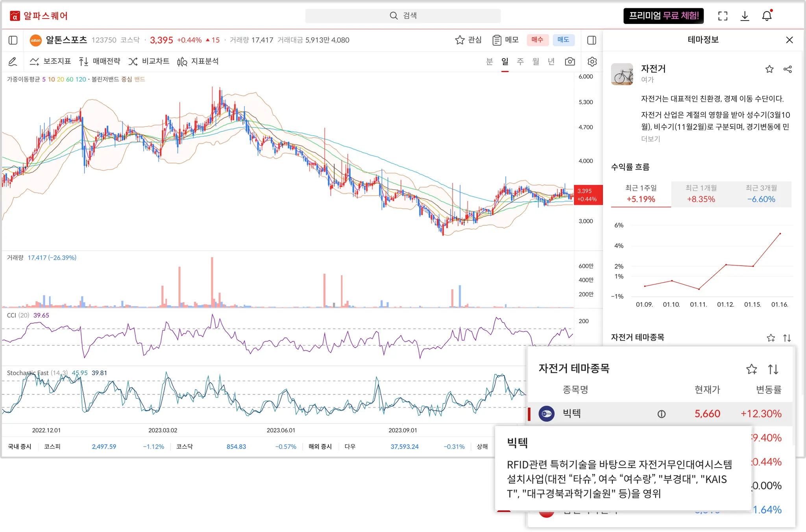Screen dimensions: 806x532
Task: Select the pencil drawing tool icon
Action: point(13,62)
